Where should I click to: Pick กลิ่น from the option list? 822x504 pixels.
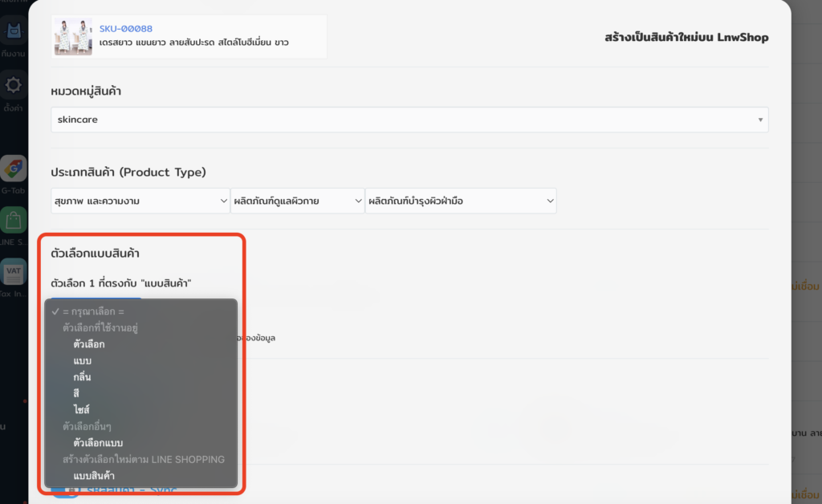coord(82,377)
